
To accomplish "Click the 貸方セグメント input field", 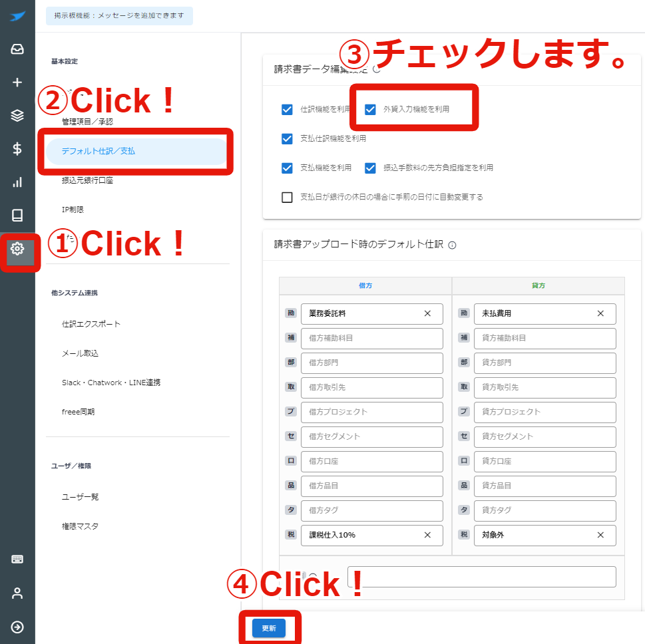I will 545,436.
